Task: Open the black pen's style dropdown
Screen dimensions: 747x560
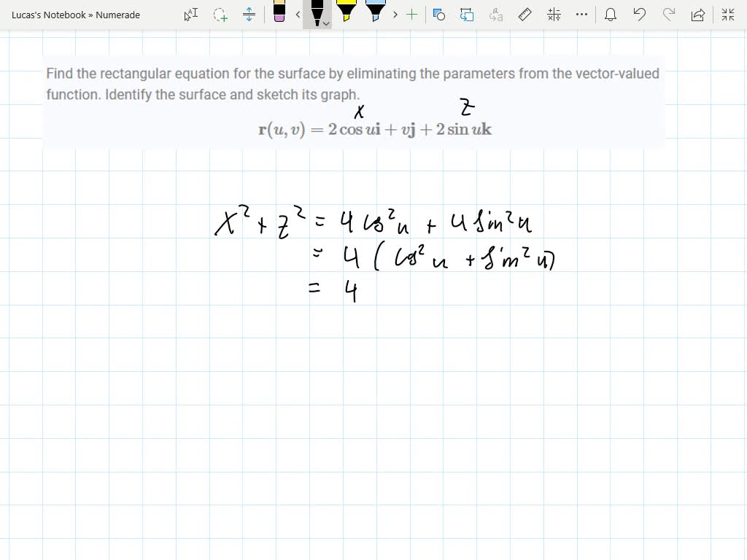Action: [x=326, y=23]
